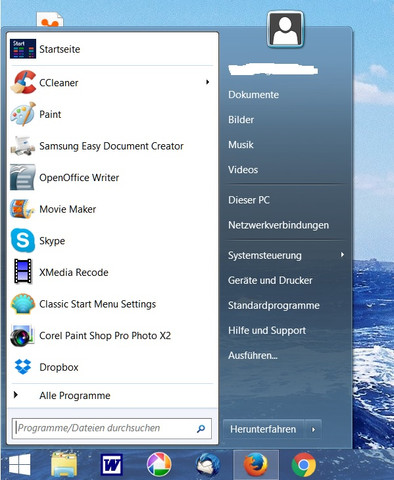Open File Explorer from the taskbar
The width and height of the screenshot is (394, 480).
tap(64, 464)
